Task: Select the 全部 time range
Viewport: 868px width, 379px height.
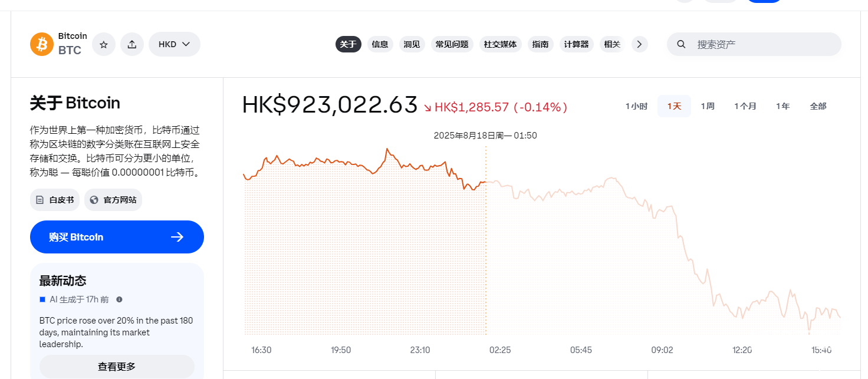Action: 818,106
